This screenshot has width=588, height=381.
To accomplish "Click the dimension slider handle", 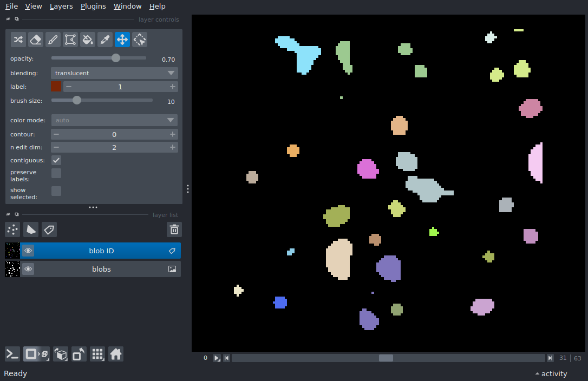I will 386,358.
